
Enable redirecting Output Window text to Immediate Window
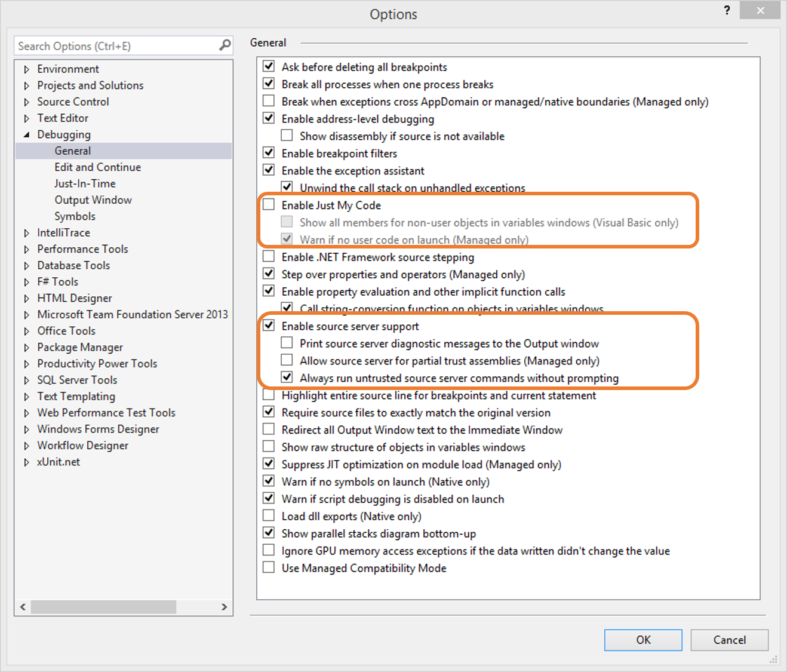click(268, 428)
